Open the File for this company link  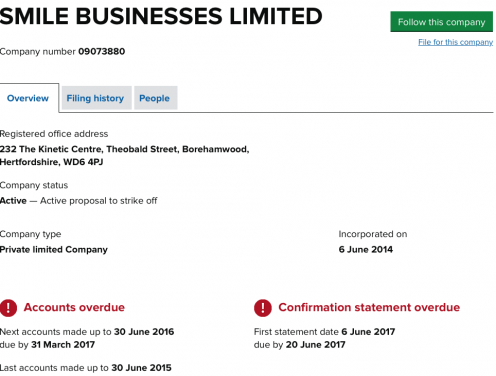(455, 42)
